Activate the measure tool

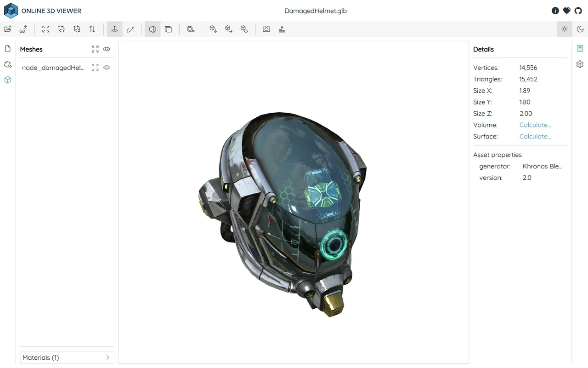(x=191, y=29)
